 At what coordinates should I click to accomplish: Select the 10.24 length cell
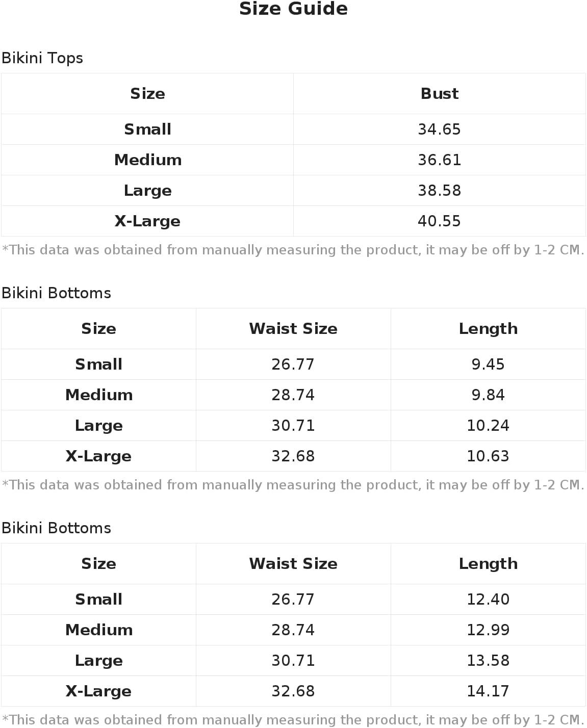(x=488, y=426)
